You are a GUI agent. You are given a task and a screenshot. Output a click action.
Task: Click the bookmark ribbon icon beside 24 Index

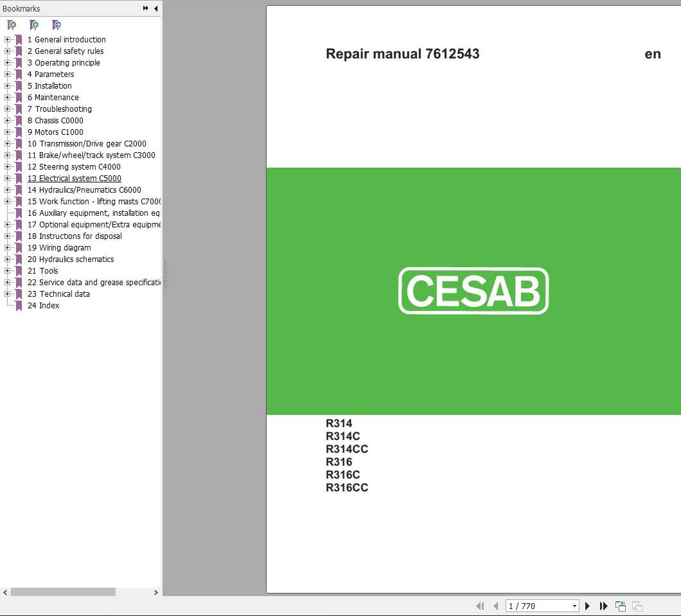pos(19,306)
